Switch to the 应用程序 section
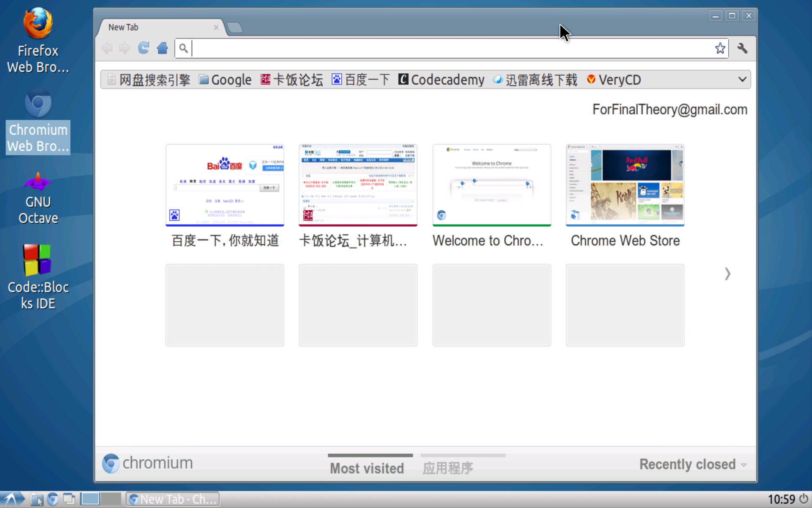Image resolution: width=812 pixels, height=508 pixels. pos(448,468)
